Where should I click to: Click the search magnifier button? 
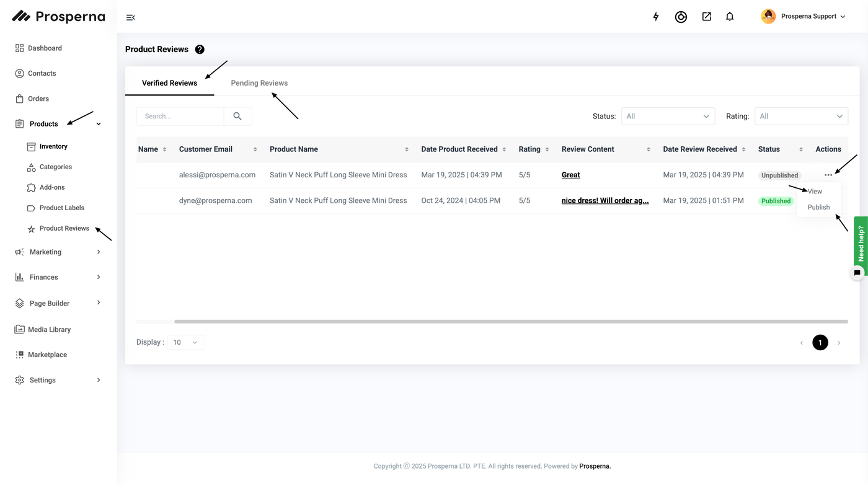click(x=237, y=117)
